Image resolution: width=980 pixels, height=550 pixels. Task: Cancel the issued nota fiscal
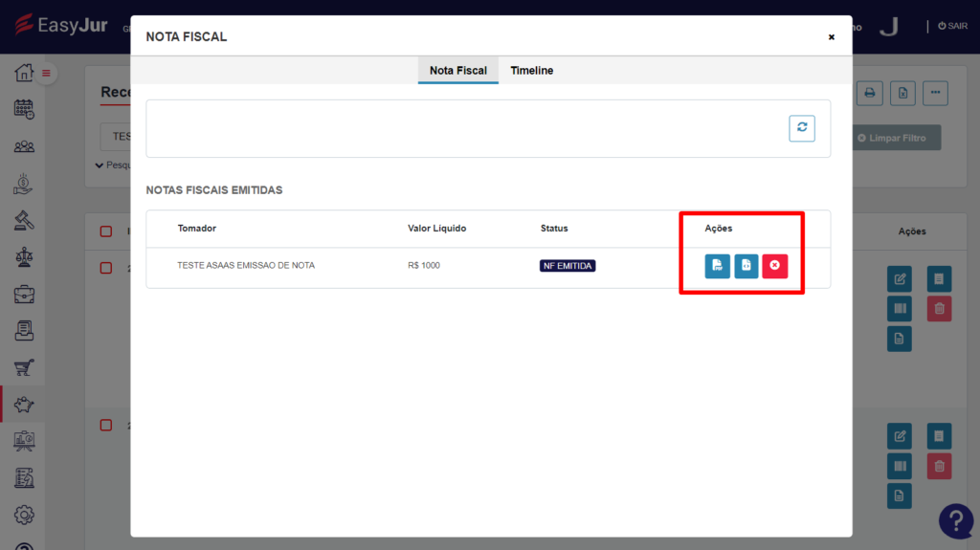coord(774,266)
